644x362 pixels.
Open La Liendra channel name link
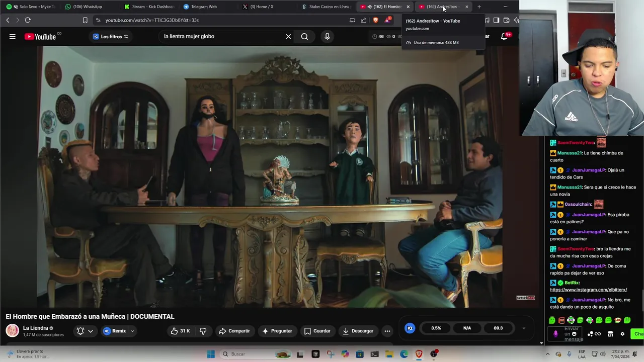point(35,328)
